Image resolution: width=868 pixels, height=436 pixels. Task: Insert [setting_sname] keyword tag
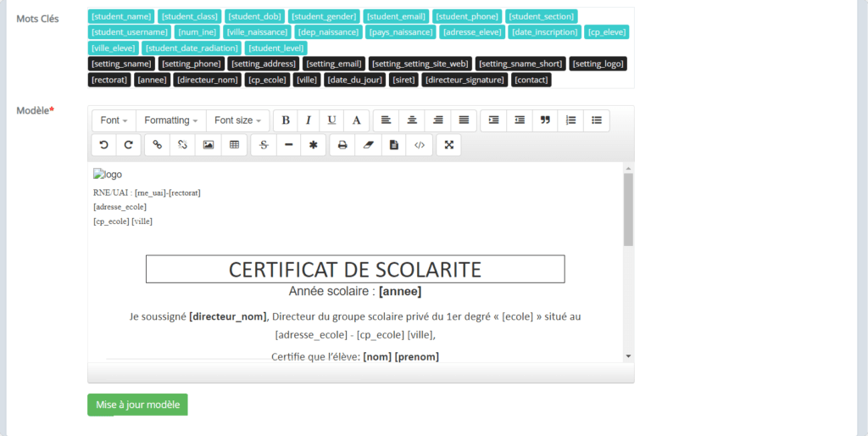pyautogui.click(x=121, y=64)
